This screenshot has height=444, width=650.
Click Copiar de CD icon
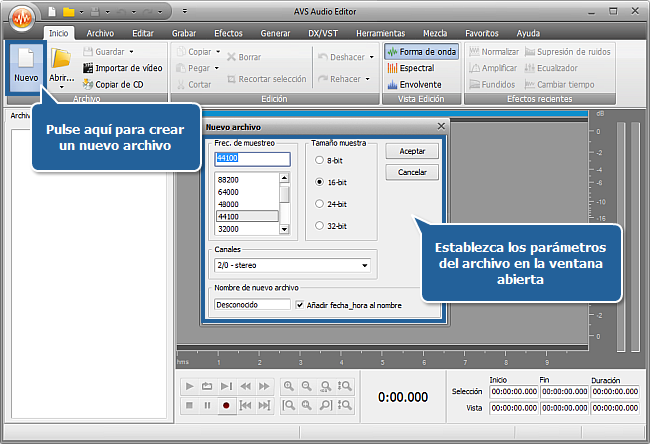coord(88,84)
